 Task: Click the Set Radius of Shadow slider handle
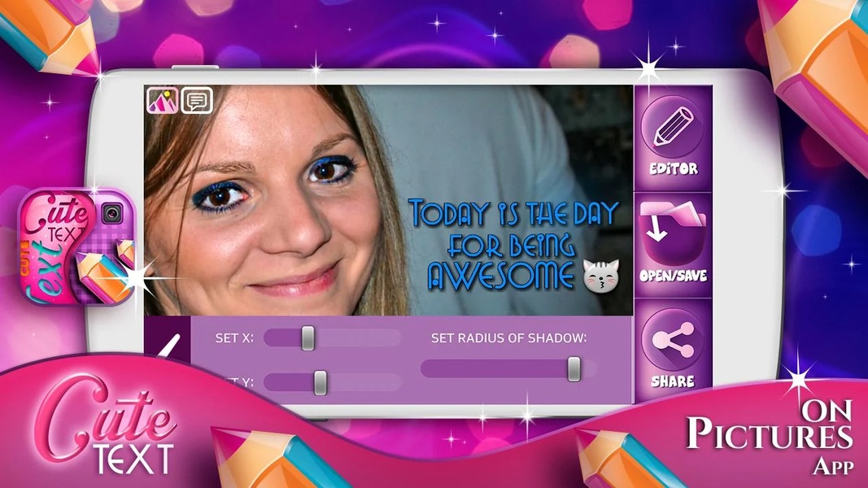click(x=574, y=369)
